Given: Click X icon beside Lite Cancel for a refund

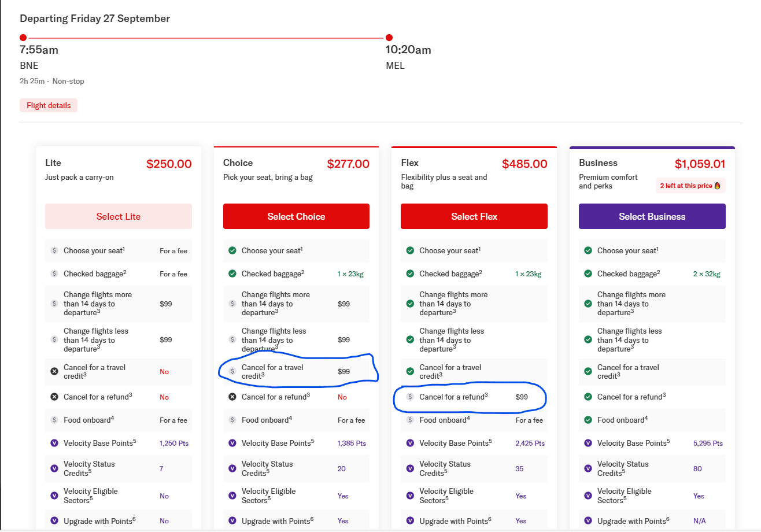Looking at the screenshot, I should coord(54,397).
